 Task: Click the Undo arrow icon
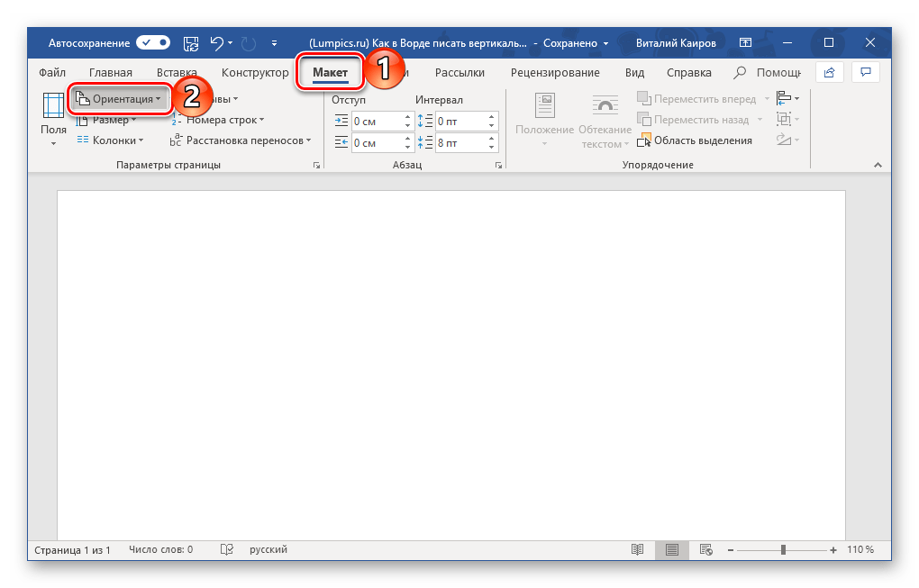pos(216,42)
